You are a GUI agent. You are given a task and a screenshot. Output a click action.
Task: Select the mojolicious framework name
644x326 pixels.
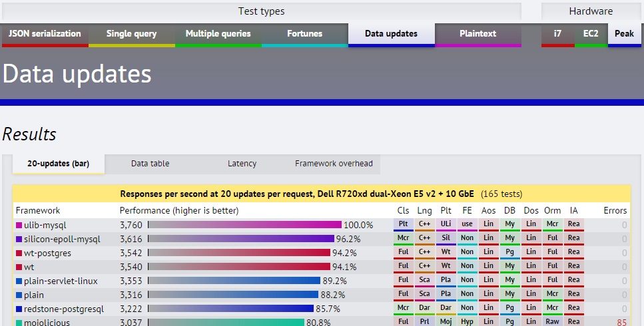(47, 322)
